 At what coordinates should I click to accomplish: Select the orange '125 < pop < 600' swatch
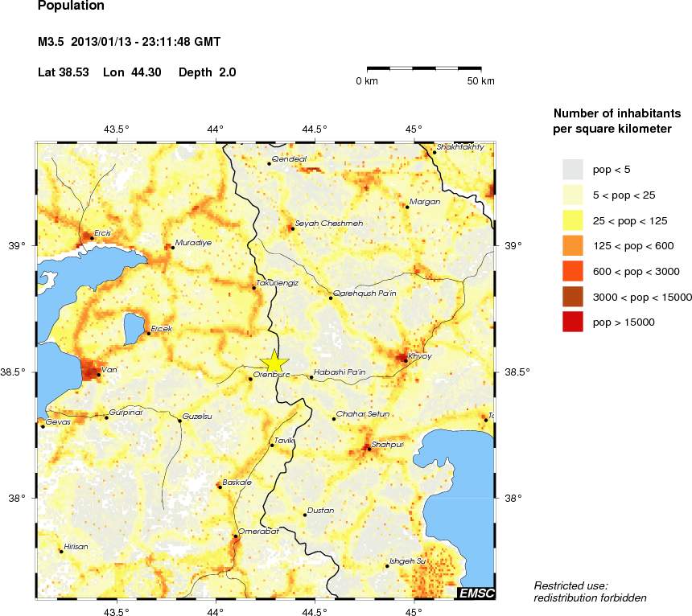point(572,245)
